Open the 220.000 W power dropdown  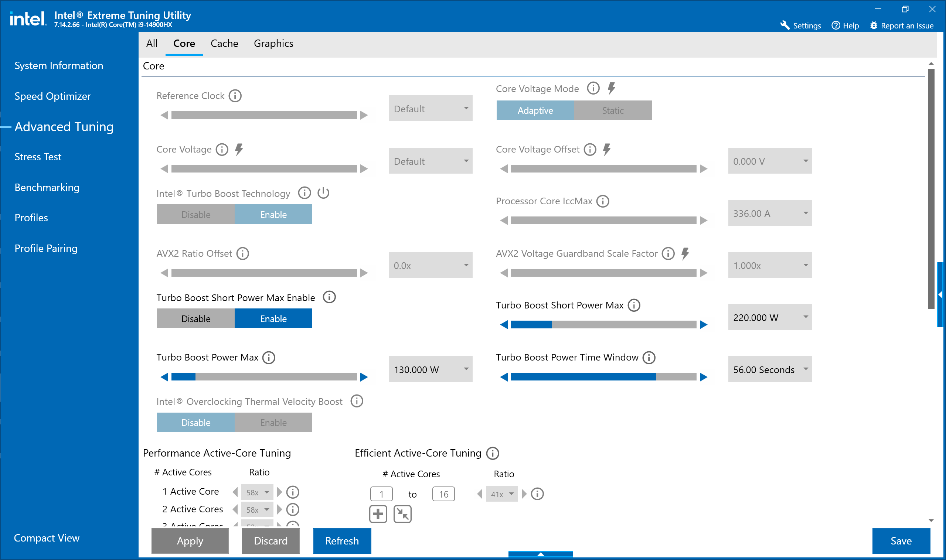[x=770, y=317]
